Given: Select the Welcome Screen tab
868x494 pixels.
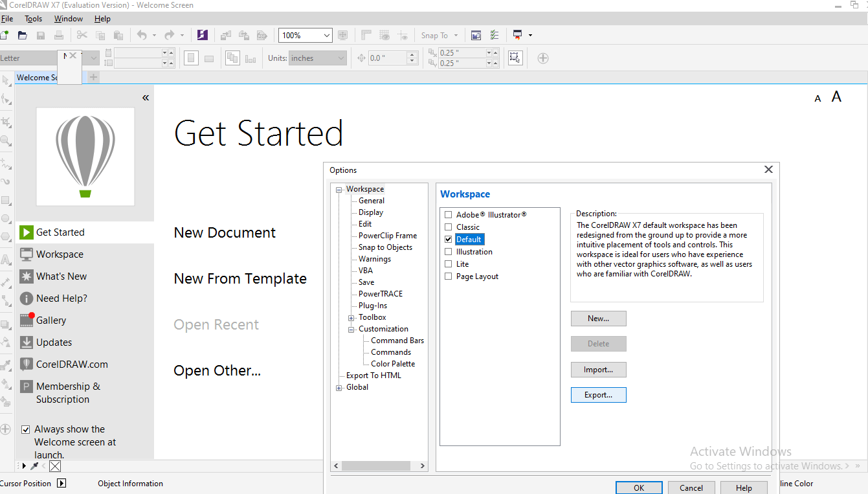Looking at the screenshot, I should [x=38, y=78].
